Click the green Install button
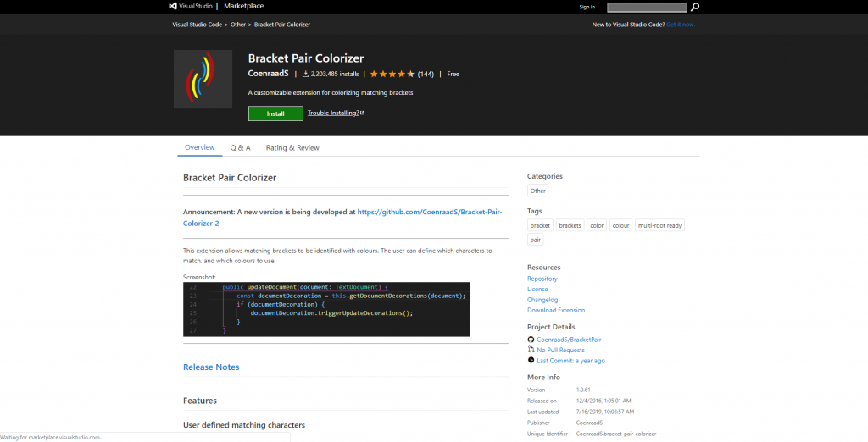The width and height of the screenshot is (868, 442). 275,113
